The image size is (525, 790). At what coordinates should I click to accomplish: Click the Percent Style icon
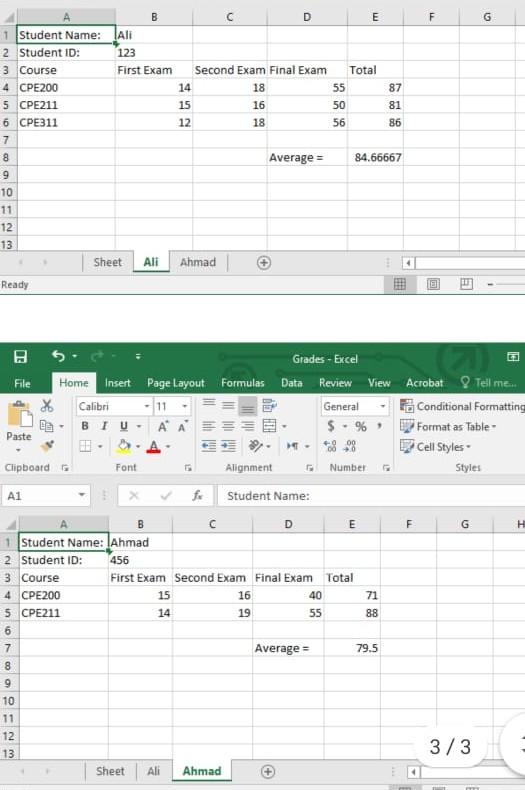[x=361, y=427]
